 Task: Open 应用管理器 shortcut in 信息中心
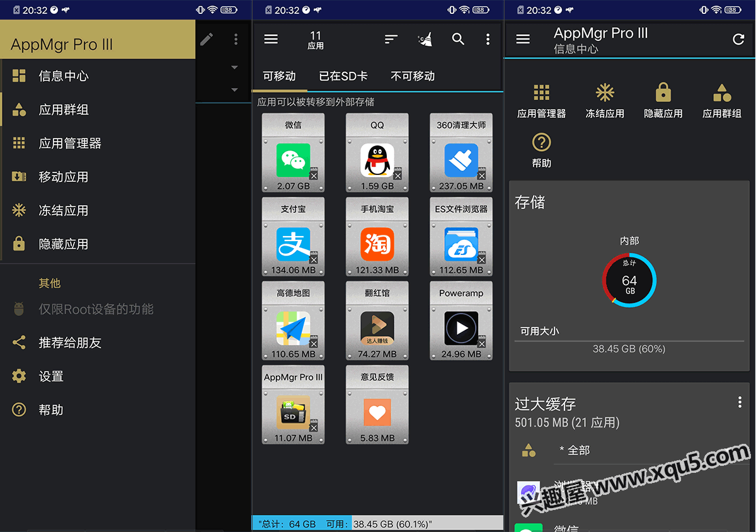pyautogui.click(x=542, y=101)
